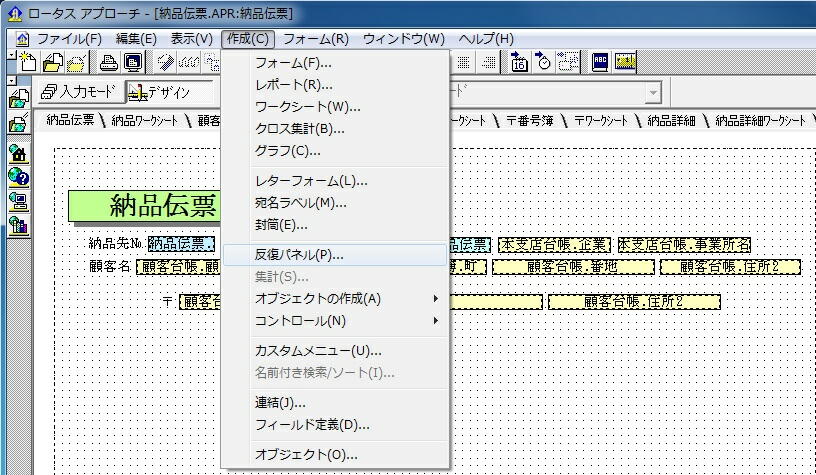Screen dimensions: 816x475
Task: Select the highlighted 反復パネル(P)... entry
Action: 335,255
